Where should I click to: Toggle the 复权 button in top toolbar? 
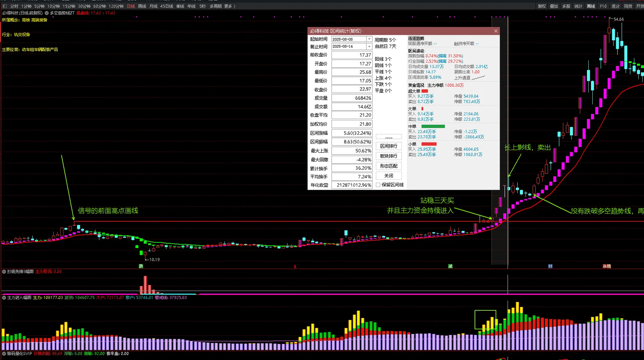(542, 6)
